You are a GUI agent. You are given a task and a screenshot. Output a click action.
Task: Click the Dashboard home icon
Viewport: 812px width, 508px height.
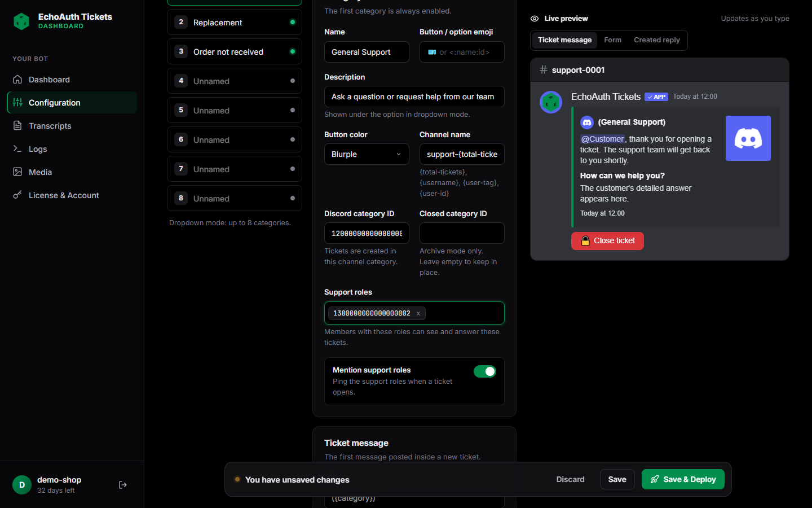click(17, 80)
